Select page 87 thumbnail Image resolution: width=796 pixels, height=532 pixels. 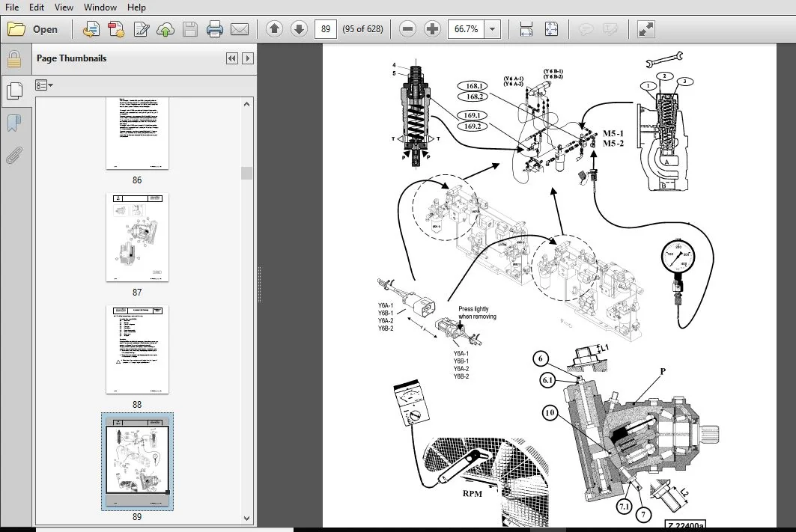coord(137,237)
